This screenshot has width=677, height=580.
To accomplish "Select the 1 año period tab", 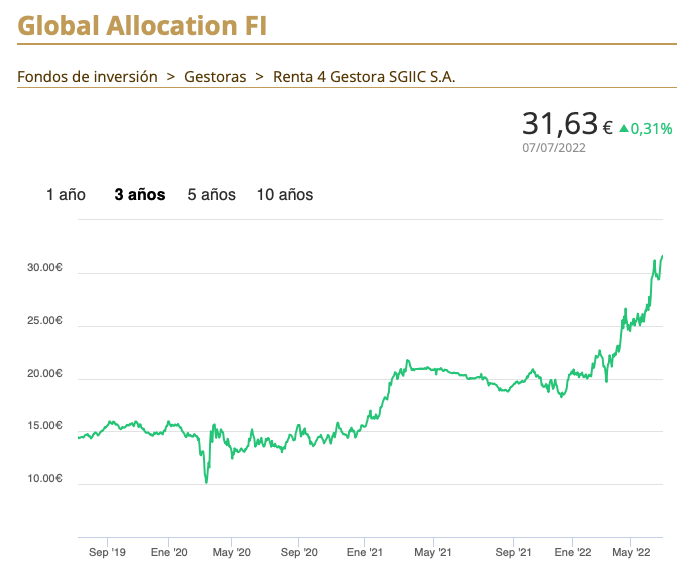I will pyautogui.click(x=66, y=195).
